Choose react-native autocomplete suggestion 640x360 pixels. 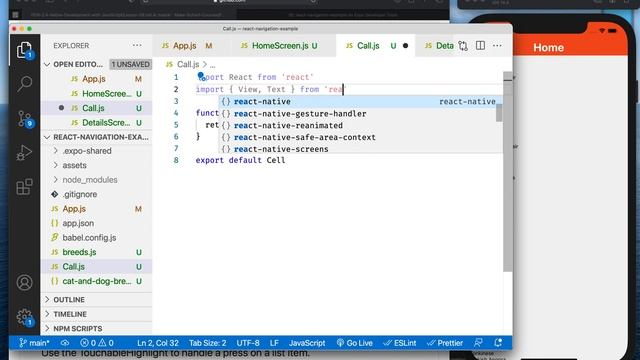(358, 102)
